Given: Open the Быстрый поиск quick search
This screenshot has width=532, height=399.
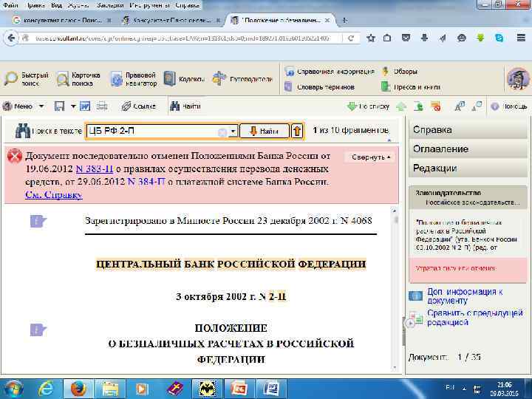Looking at the screenshot, I should click(x=27, y=79).
